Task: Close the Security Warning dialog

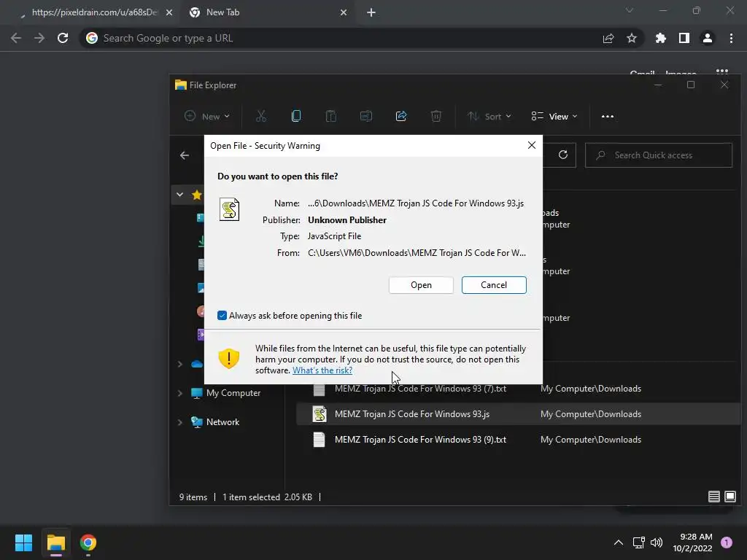Action: click(x=532, y=145)
